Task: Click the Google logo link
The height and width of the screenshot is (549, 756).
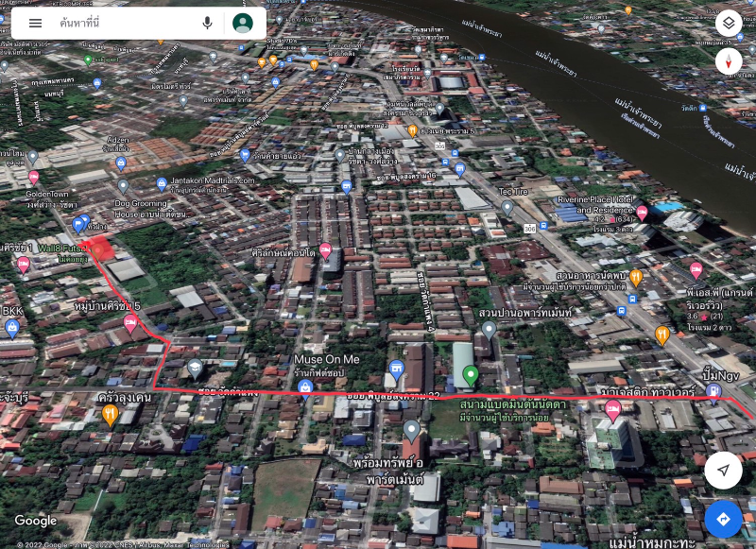Action: (x=36, y=521)
